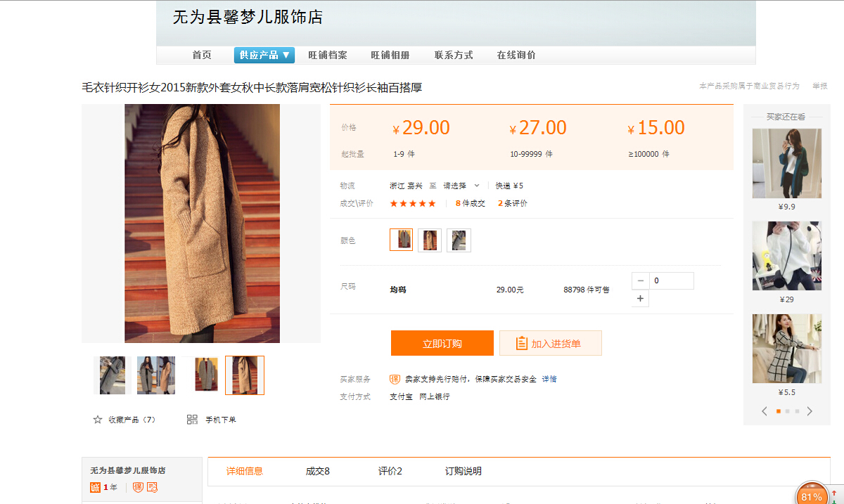Viewport: 844px width, 504px height.
Task: Click the buyer protection shield icon
Action: 395,379
